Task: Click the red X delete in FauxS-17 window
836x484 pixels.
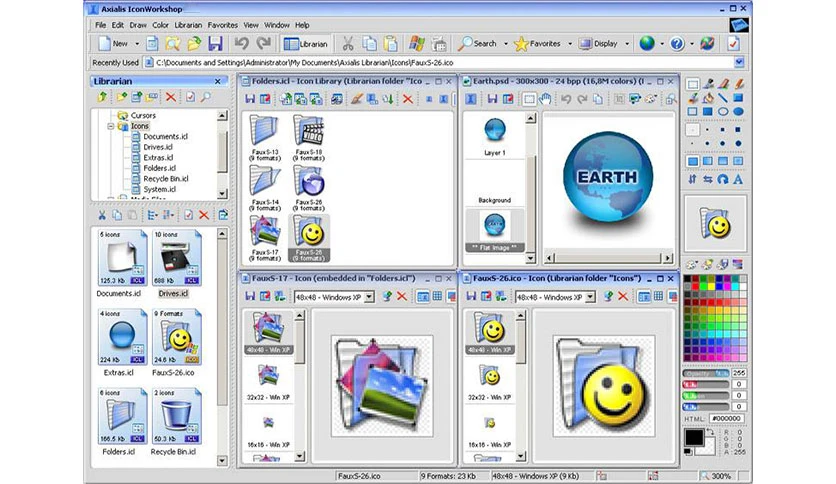Action: (402, 296)
